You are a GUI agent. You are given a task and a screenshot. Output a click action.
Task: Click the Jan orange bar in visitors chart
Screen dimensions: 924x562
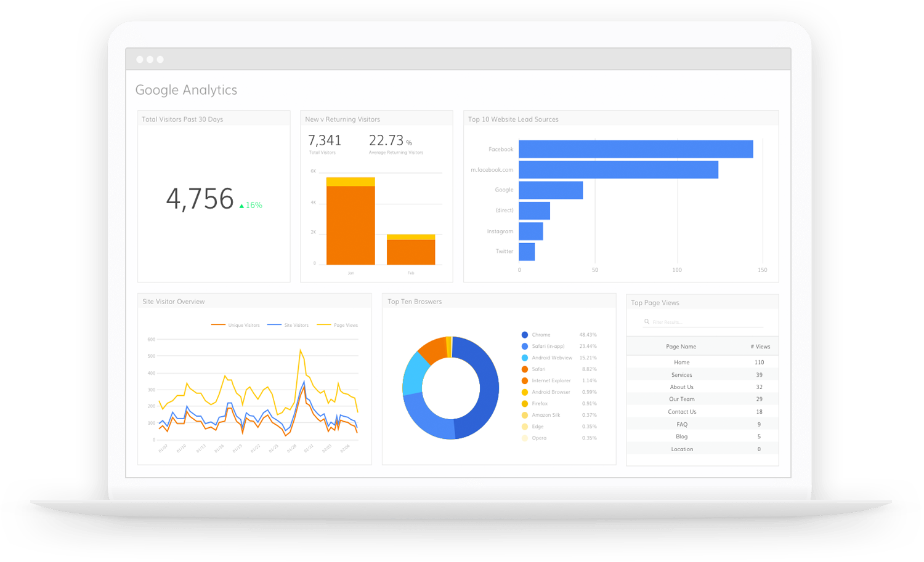[351, 225]
